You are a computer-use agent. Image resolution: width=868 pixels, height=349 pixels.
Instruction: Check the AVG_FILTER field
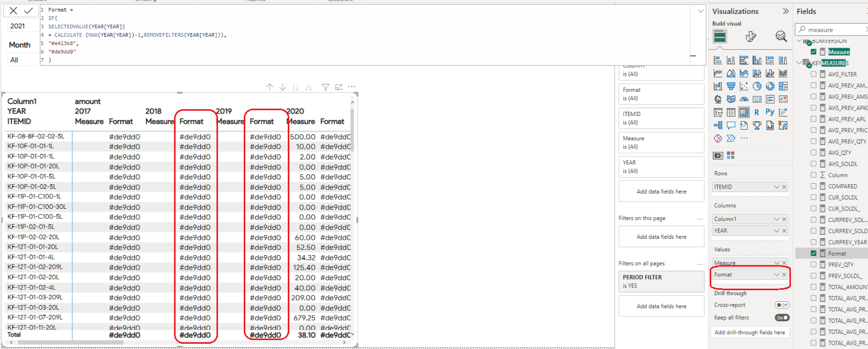(x=813, y=75)
